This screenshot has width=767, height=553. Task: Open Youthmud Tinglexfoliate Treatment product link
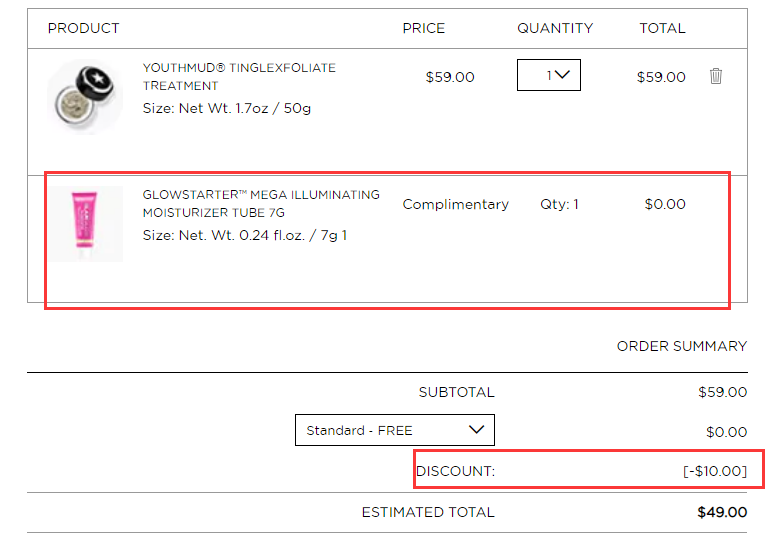point(239,76)
